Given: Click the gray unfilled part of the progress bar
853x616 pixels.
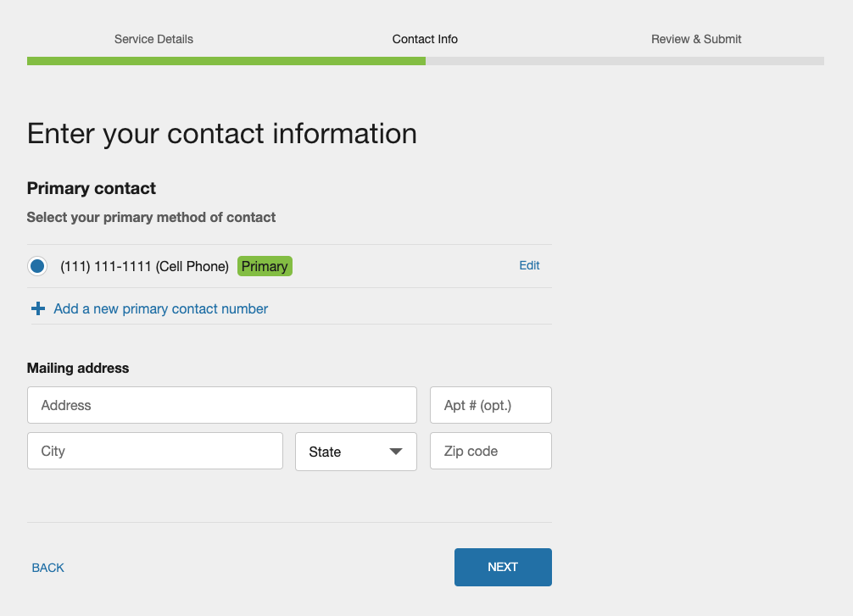Looking at the screenshot, I should 624,61.
